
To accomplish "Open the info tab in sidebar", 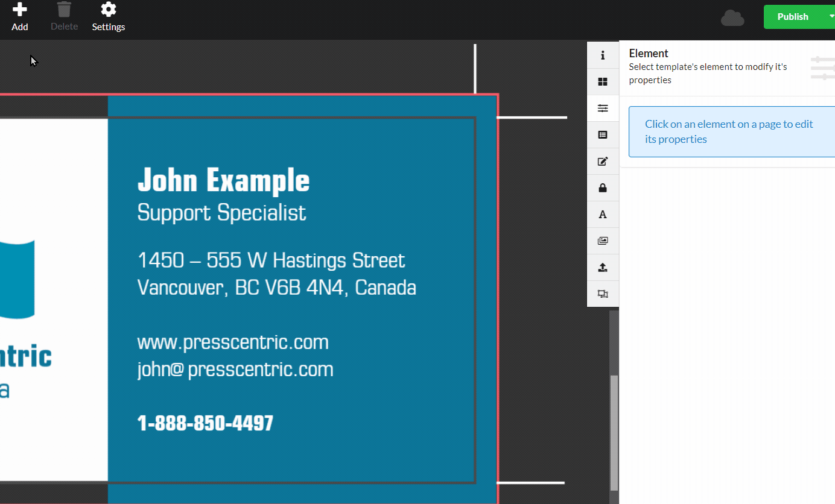I will [603, 55].
